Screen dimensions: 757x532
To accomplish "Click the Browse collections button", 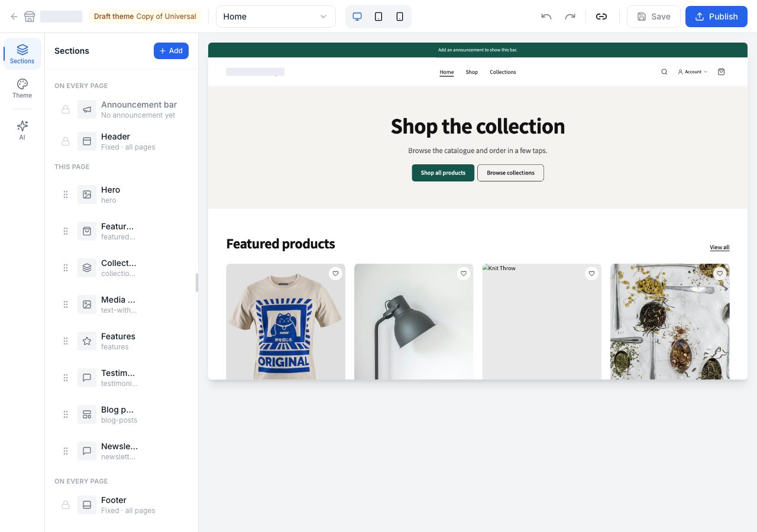I will tap(510, 173).
